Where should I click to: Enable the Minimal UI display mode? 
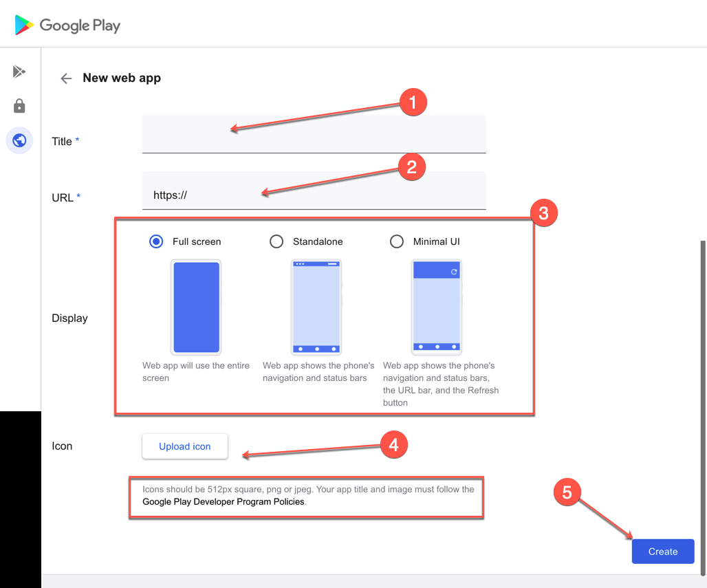click(x=397, y=241)
